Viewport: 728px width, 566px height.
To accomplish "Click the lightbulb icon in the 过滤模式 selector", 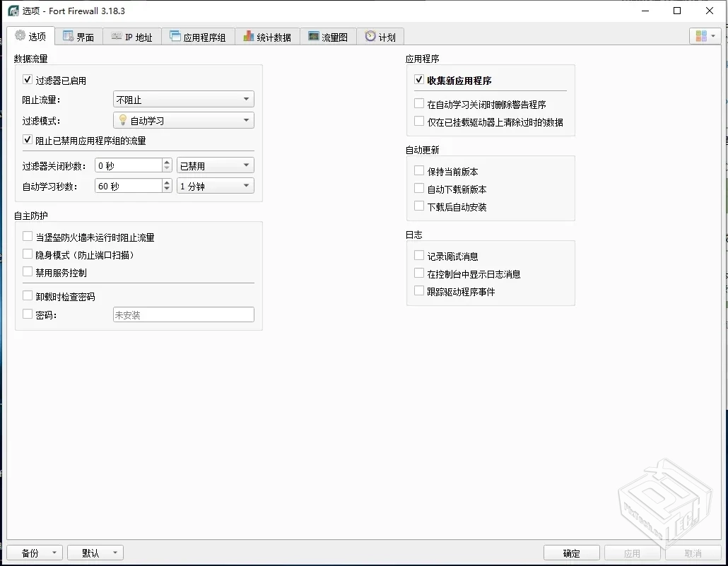I will click(124, 119).
